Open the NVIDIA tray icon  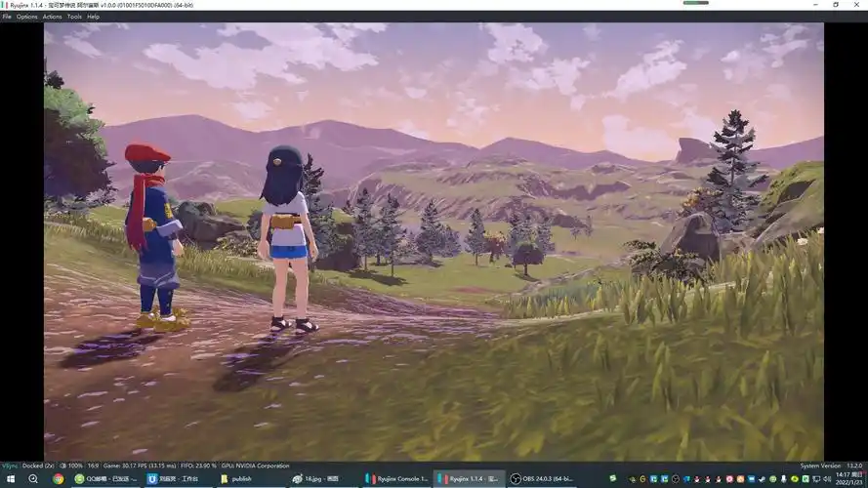coord(632,479)
